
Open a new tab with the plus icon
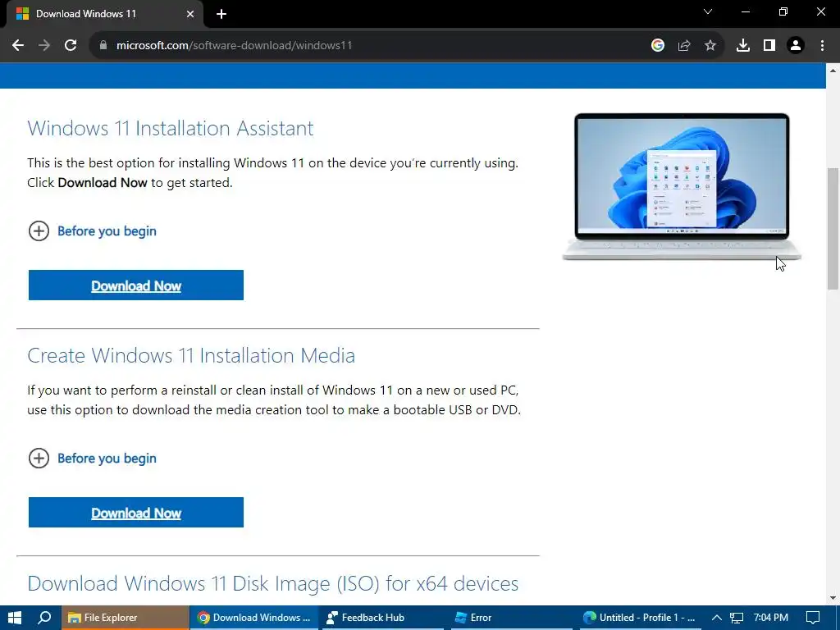(221, 14)
